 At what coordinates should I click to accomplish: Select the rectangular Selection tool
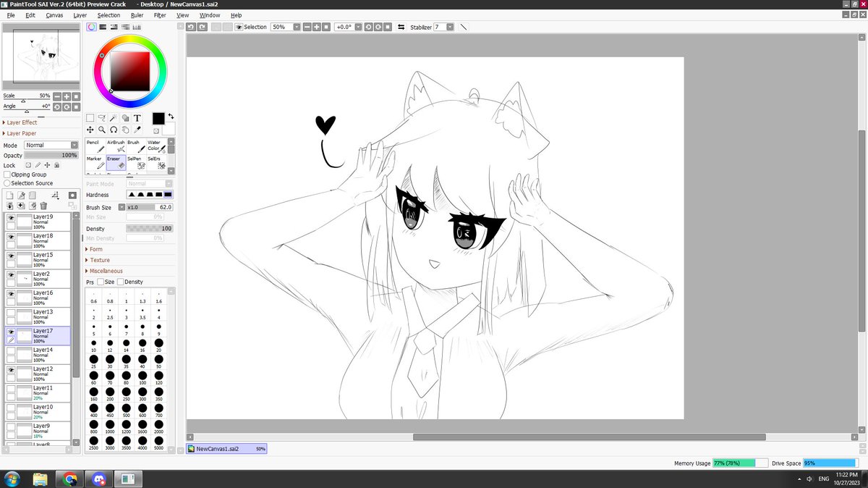click(90, 118)
